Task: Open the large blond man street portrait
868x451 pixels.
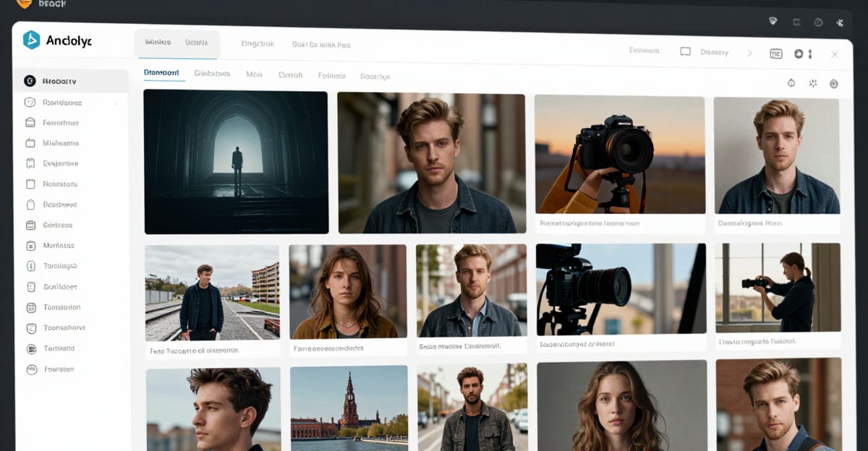Action: point(432,163)
